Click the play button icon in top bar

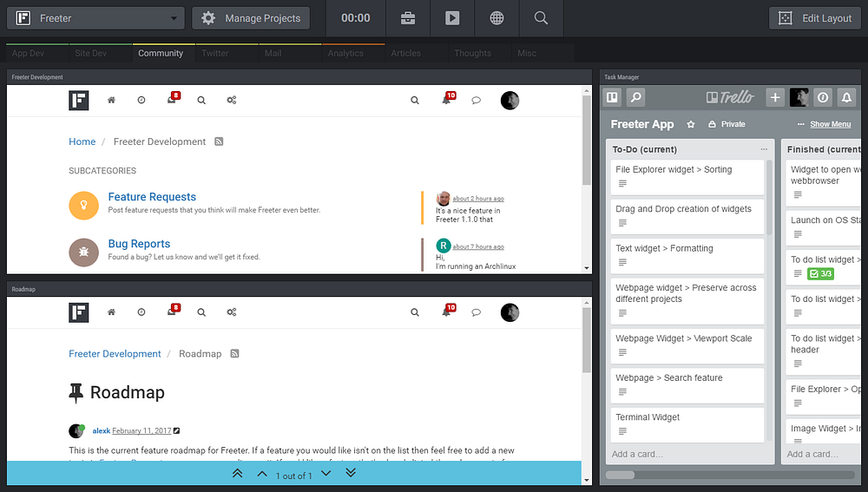452,18
